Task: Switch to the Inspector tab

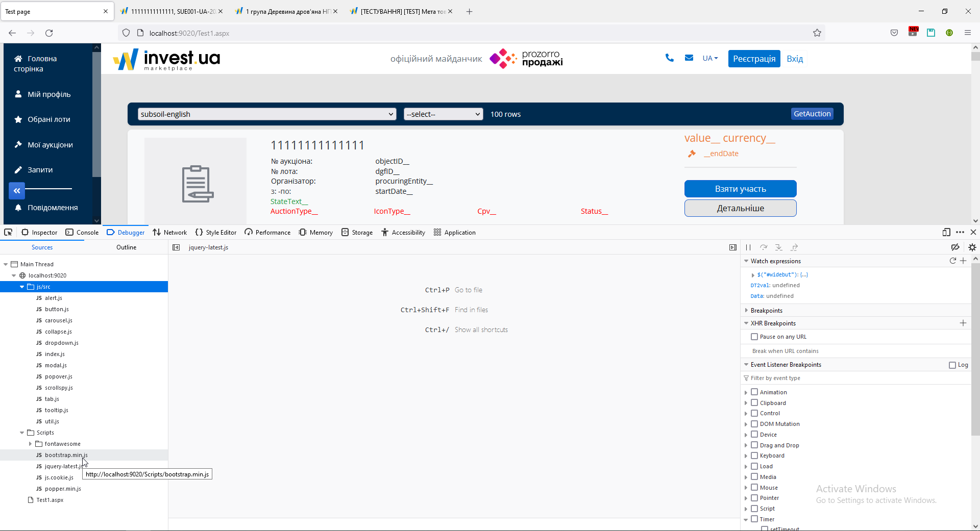Action: (x=39, y=233)
